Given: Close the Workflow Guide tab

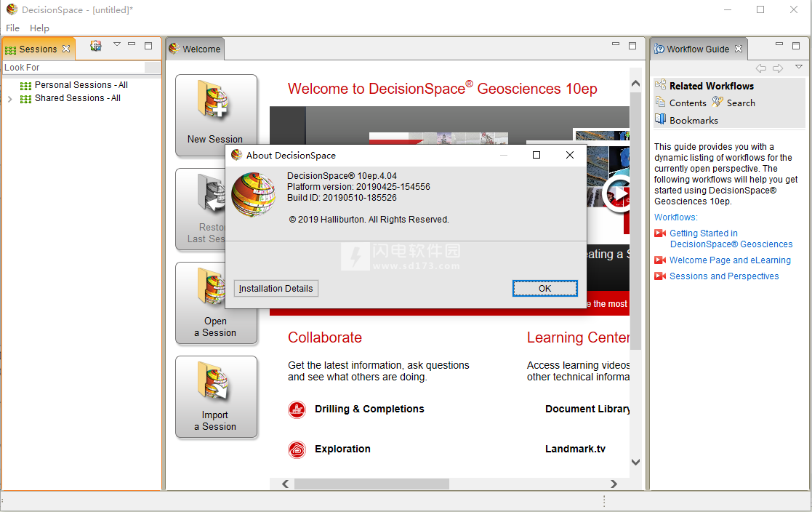Looking at the screenshot, I should (739, 49).
